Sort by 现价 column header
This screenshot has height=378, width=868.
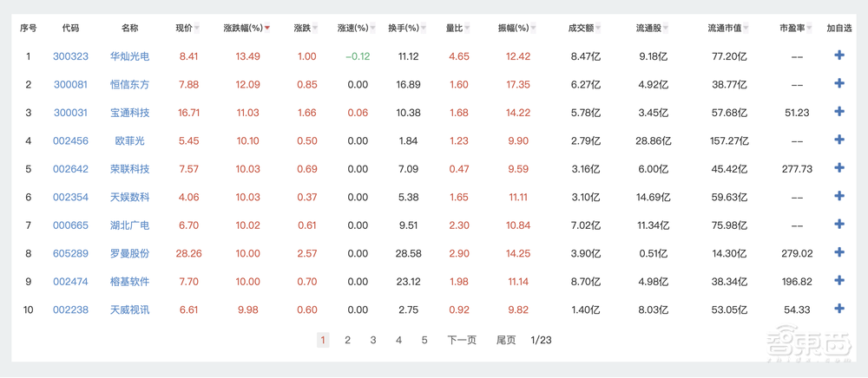point(188,29)
